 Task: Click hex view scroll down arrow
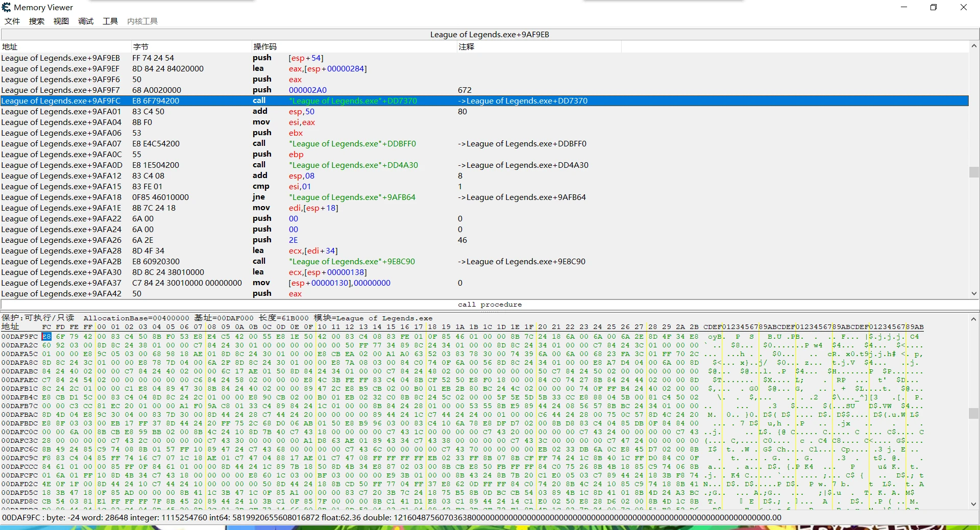[974, 504]
